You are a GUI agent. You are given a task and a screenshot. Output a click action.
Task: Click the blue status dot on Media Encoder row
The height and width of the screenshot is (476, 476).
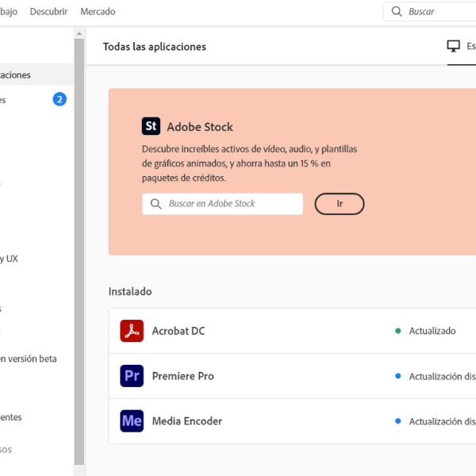pos(398,421)
